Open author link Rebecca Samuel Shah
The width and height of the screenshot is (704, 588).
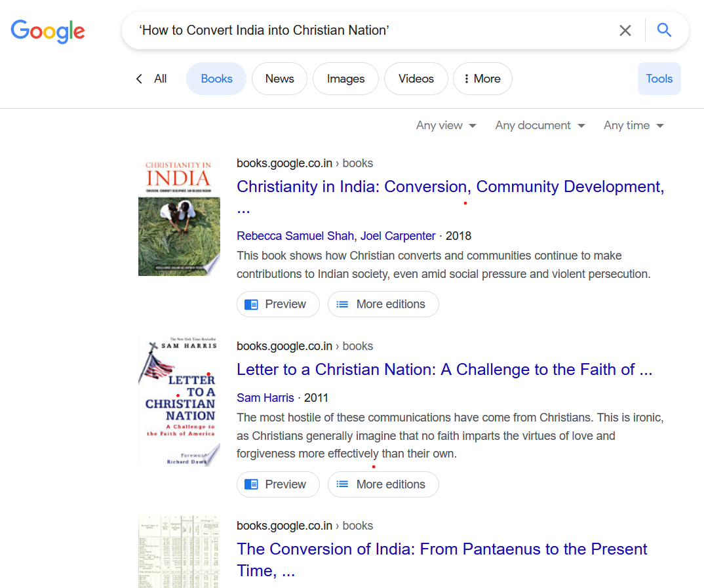tap(296, 236)
